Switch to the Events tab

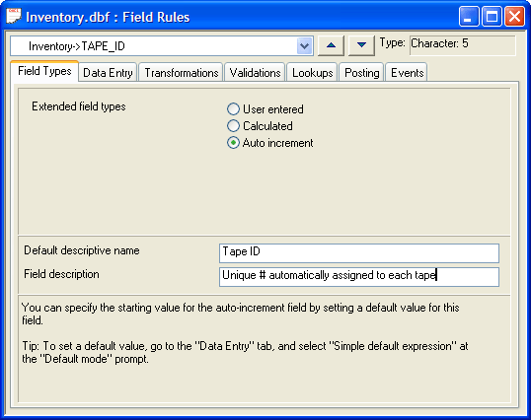[407, 72]
